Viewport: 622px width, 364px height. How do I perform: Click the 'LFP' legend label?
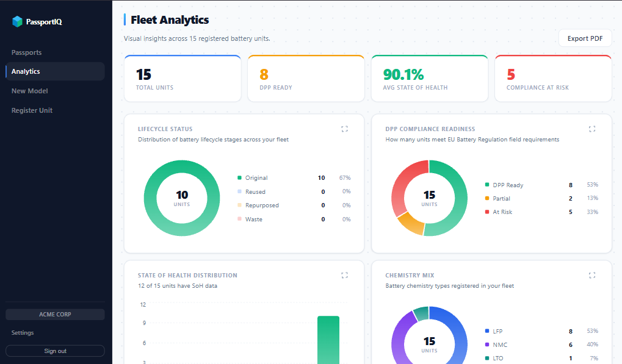(x=497, y=331)
